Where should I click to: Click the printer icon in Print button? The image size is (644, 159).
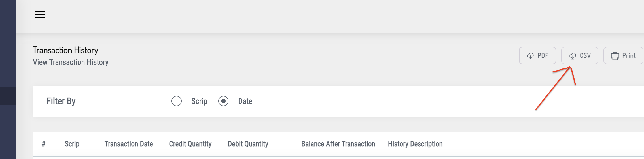tap(615, 56)
